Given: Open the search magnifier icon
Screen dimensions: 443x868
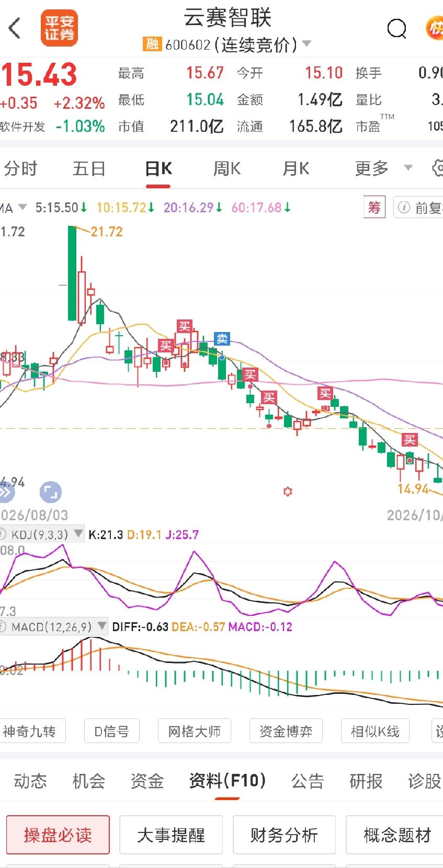Looking at the screenshot, I should coord(396,29).
